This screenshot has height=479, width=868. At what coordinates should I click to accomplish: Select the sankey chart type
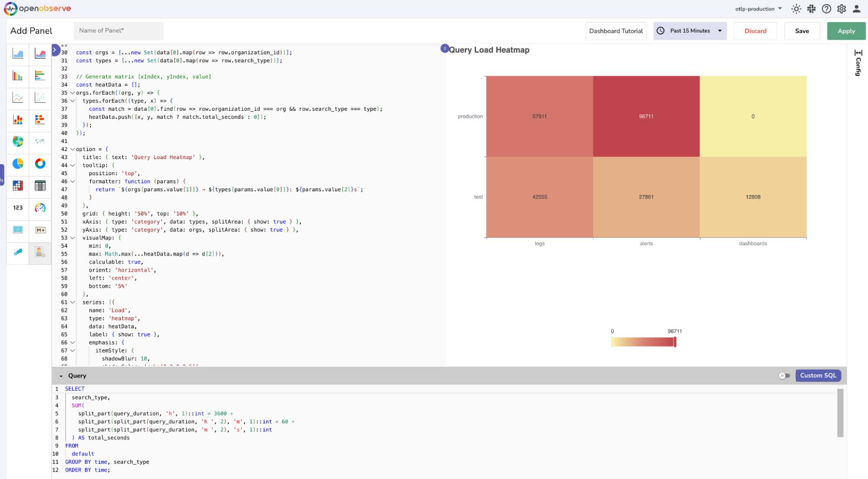tap(17, 253)
